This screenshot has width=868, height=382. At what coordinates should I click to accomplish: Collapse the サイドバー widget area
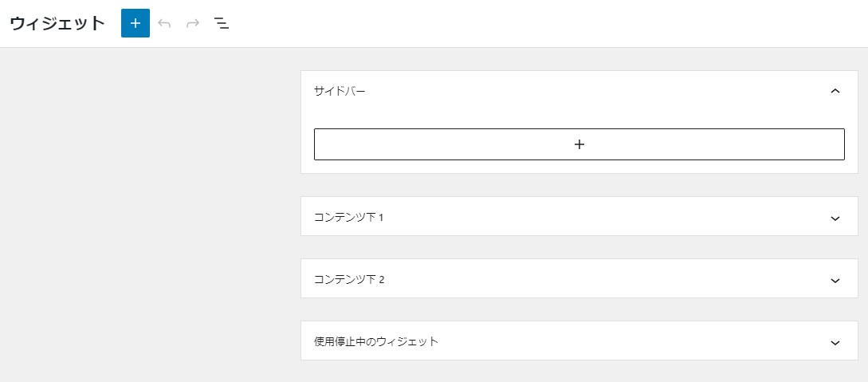(835, 92)
